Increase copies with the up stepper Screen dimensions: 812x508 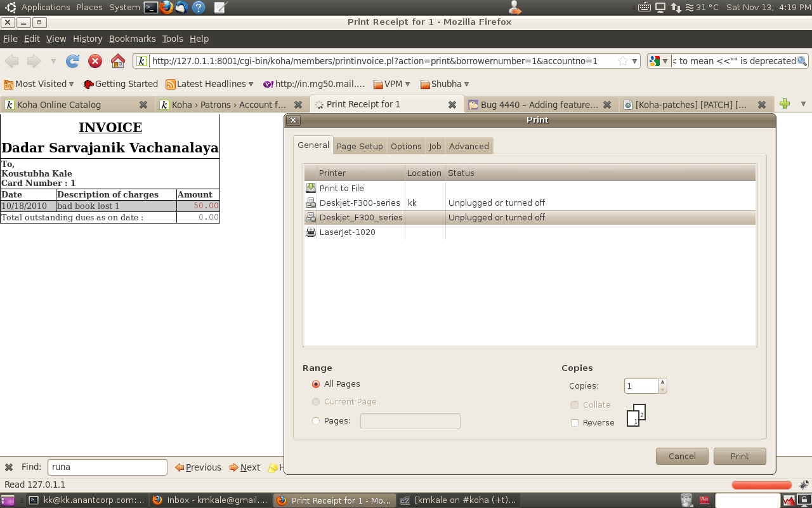[662, 382]
